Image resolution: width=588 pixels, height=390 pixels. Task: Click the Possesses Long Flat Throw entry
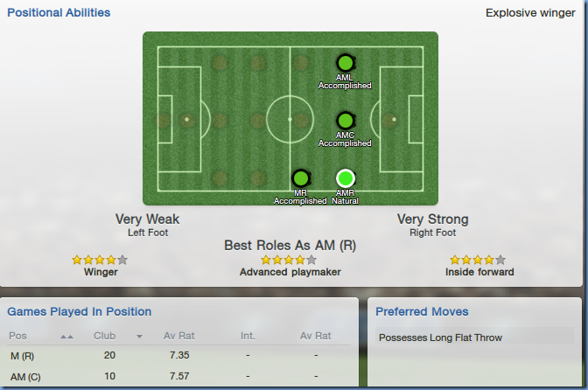(440, 338)
